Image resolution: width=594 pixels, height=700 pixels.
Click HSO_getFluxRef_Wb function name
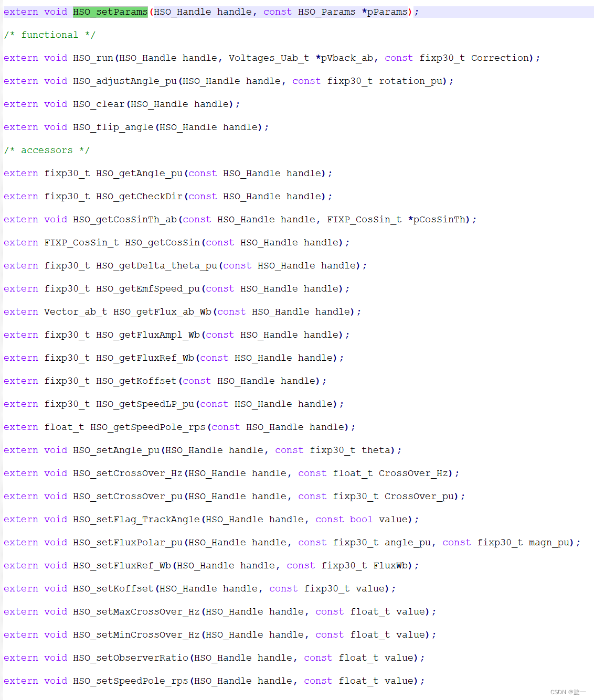point(145,358)
